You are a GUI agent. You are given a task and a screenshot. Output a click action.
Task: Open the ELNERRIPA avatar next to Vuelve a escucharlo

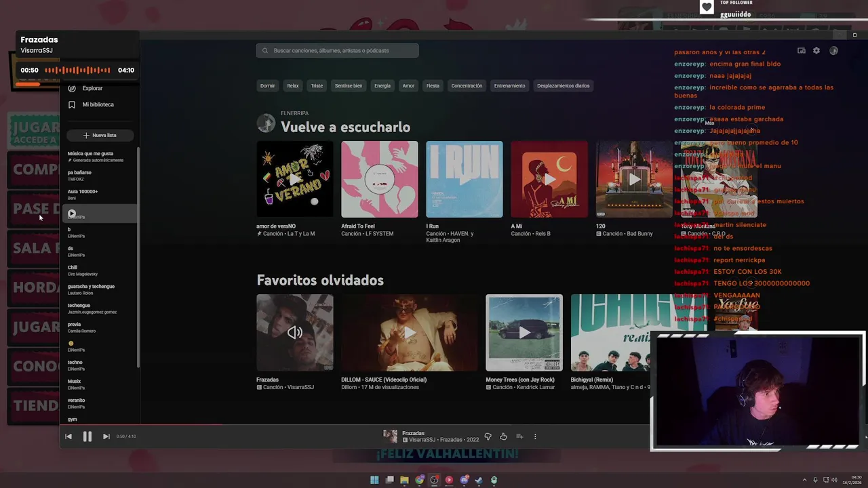(266, 123)
